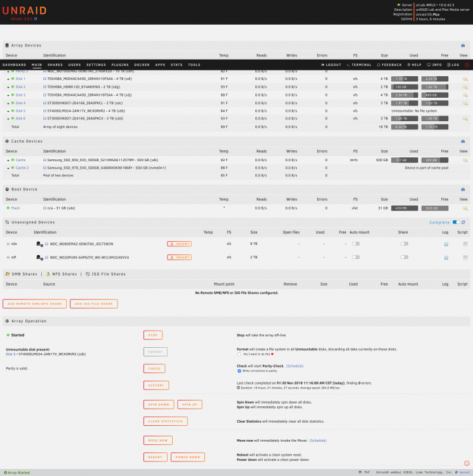The width and height of the screenshot is (473, 476).
Task: Click the Clear Statistics button
Action: pyautogui.click(x=166, y=421)
